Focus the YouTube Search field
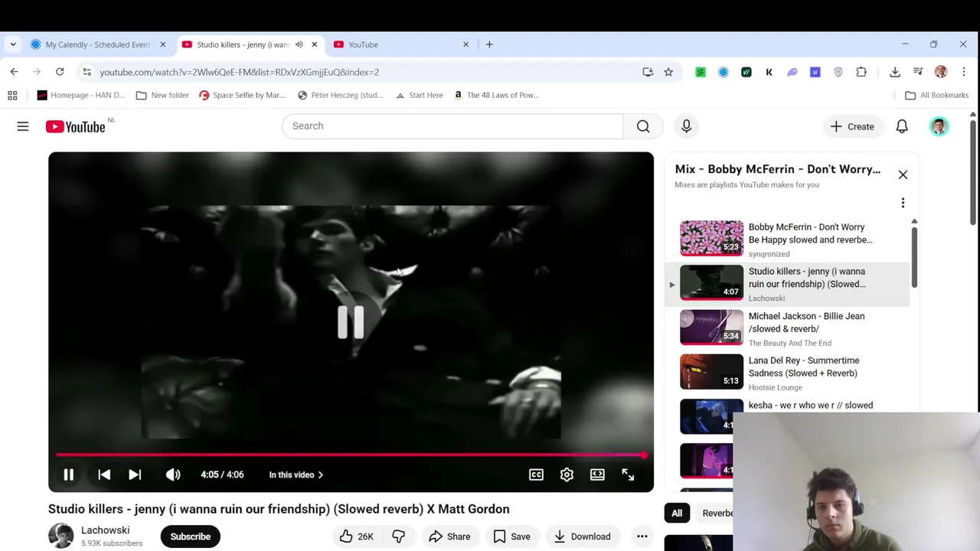 tap(452, 126)
